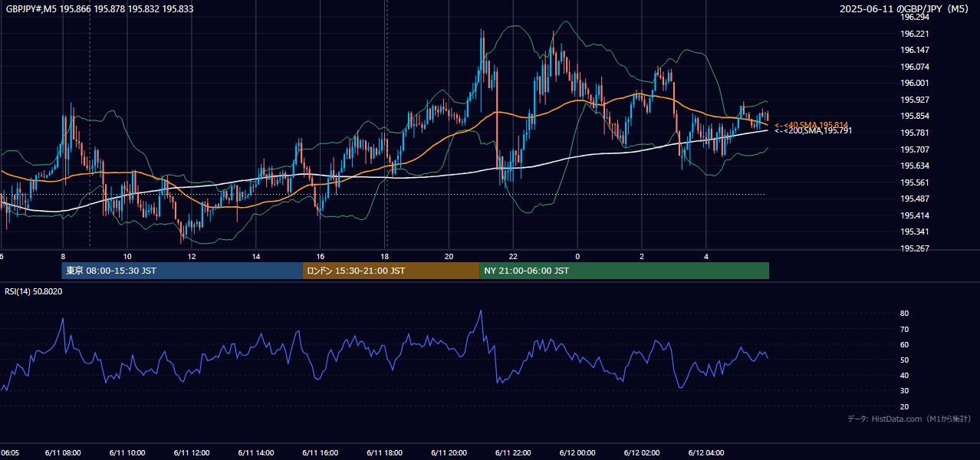This screenshot has width=980, height=460.
Task: Click the GBPJPY#,M5 chart title text
Action: click(x=100, y=8)
